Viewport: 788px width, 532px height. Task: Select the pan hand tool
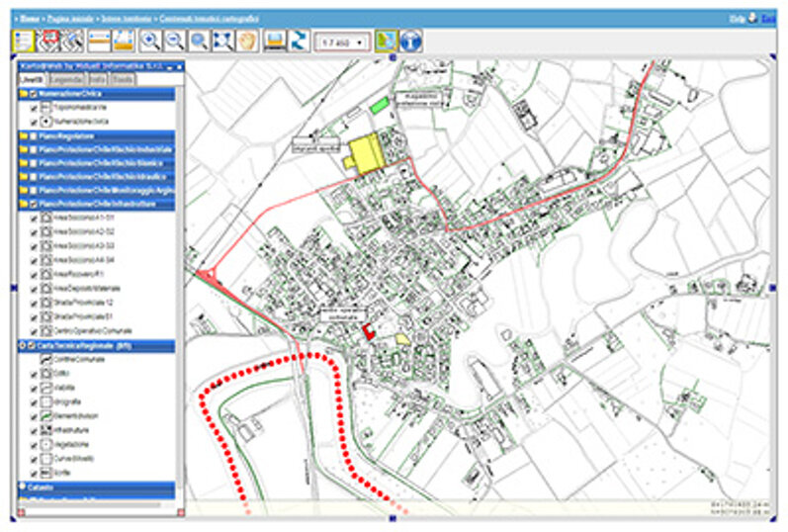pos(246,41)
